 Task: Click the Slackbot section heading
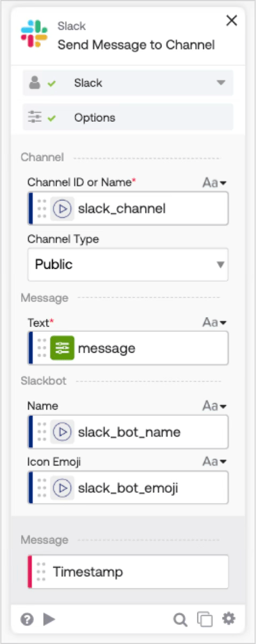tap(44, 381)
